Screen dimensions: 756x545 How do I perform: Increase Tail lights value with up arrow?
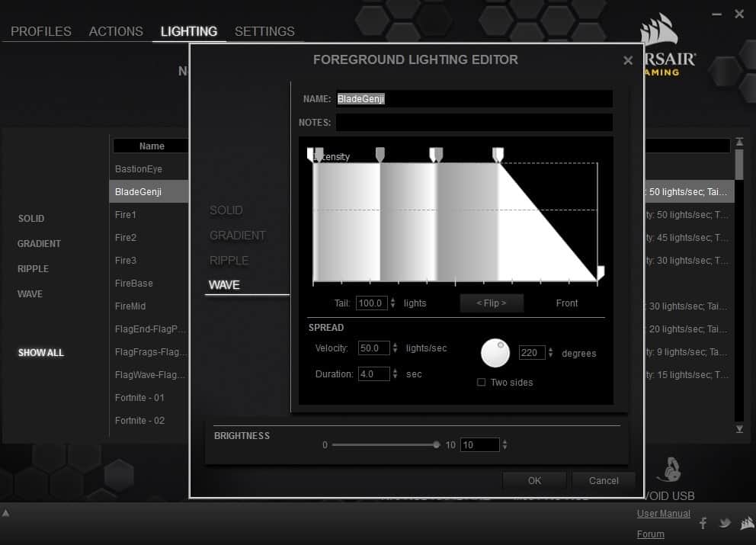tap(393, 300)
